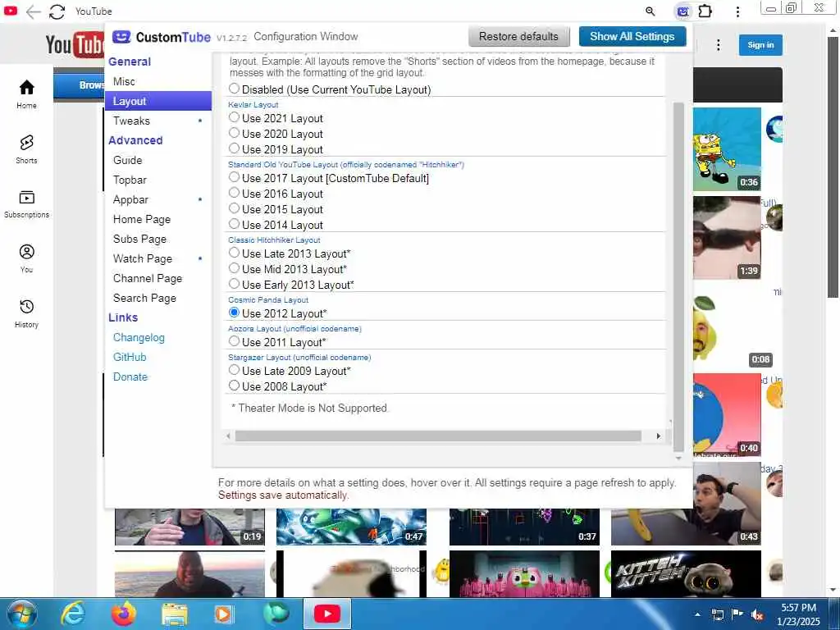Select Use Late 2013 Layout option
This screenshot has width=840, height=630.
click(x=234, y=253)
